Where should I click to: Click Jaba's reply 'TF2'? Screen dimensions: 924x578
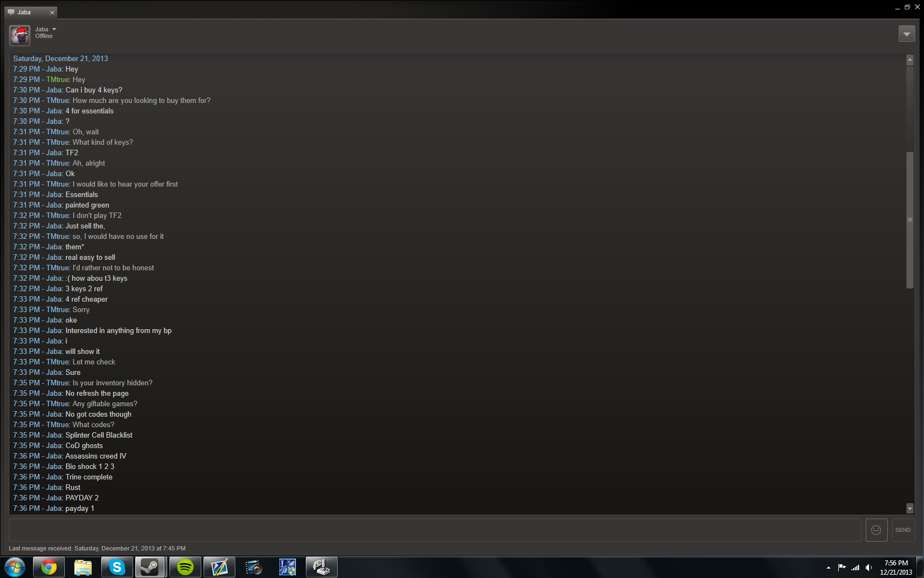pyautogui.click(x=72, y=153)
